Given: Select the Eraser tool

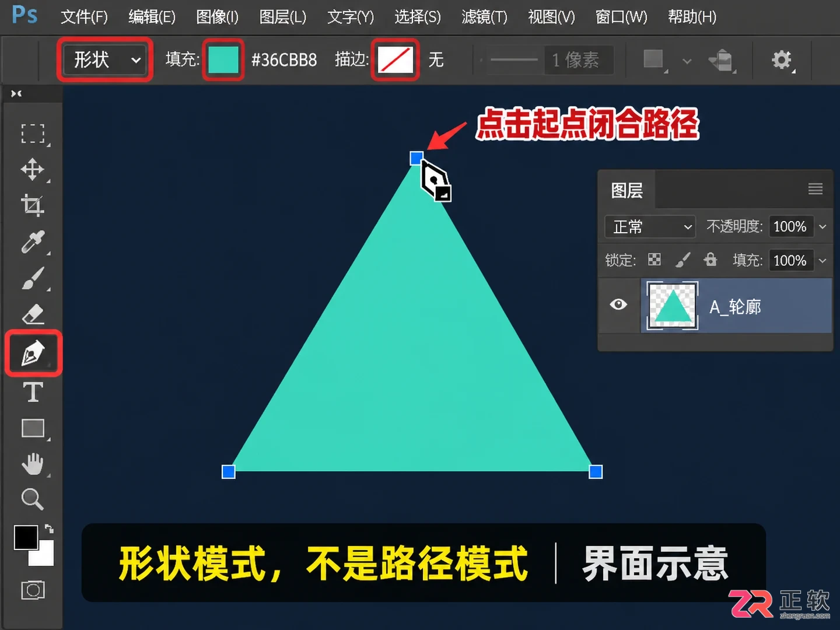Looking at the screenshot, I should pos(33,314).
